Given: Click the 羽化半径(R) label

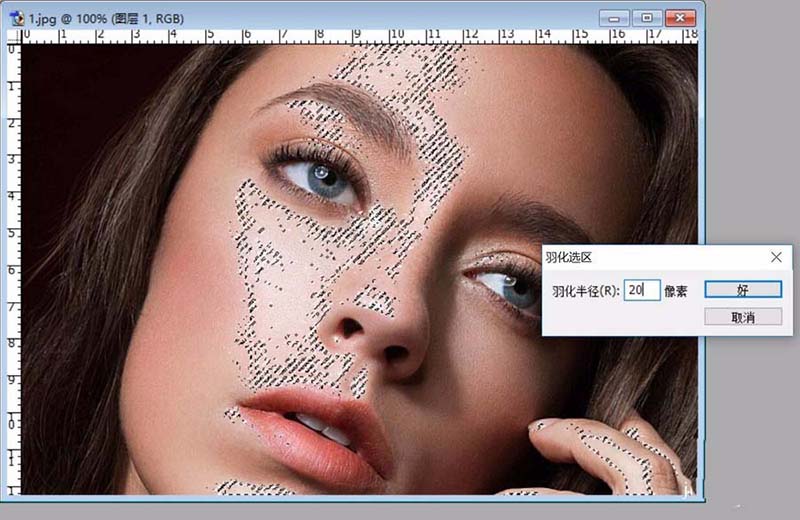Looking at the screenshot, I should (585, 290).
